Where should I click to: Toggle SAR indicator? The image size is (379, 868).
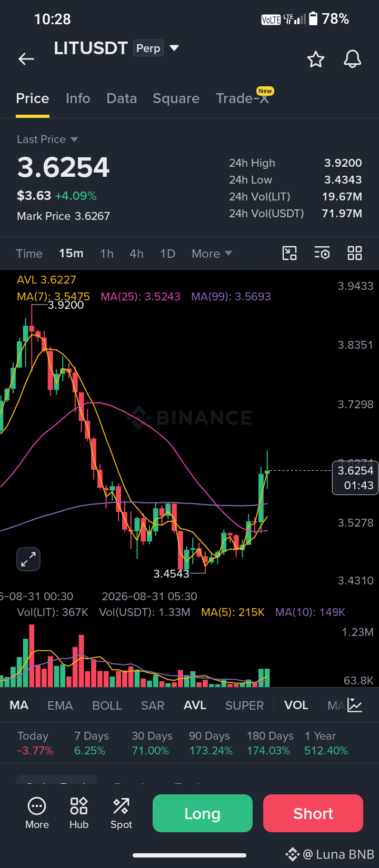[153, 705]
